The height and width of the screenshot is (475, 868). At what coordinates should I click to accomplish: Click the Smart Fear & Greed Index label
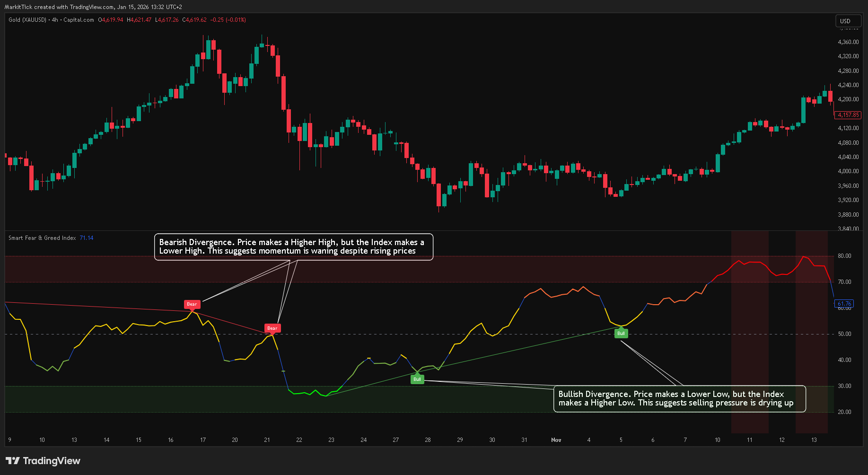pos(42,238)
